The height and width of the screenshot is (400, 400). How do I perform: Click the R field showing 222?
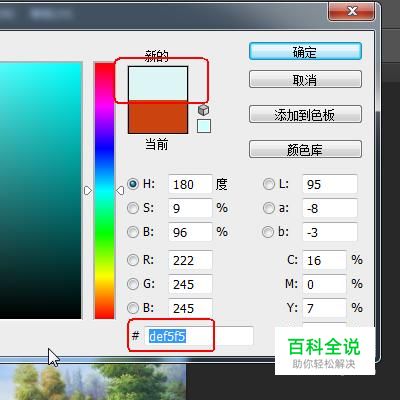coord(190,260)
